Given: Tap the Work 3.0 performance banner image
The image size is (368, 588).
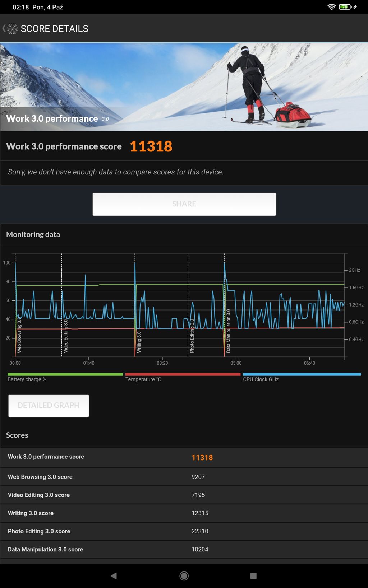Looking at the screenshot, I should tap(184, 87).
